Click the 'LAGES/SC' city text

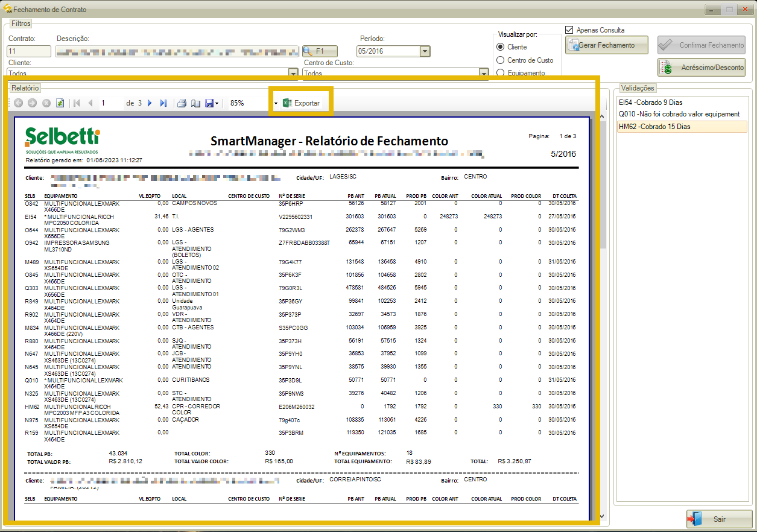click(x=342, y=177)
